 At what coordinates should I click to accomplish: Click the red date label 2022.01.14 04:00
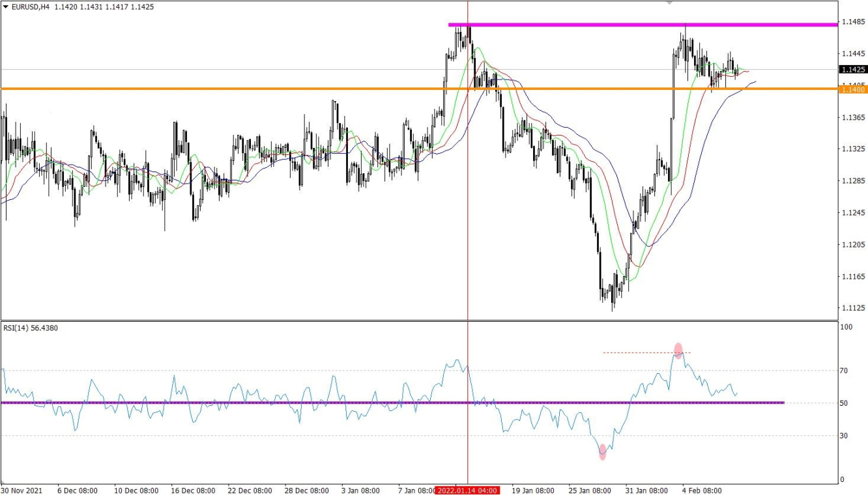coord(468,490)
